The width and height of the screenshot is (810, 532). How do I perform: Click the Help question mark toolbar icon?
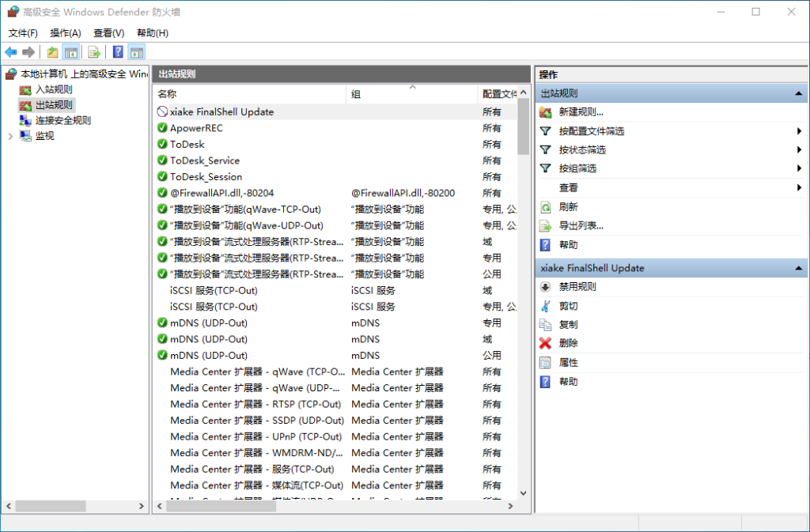117,51
